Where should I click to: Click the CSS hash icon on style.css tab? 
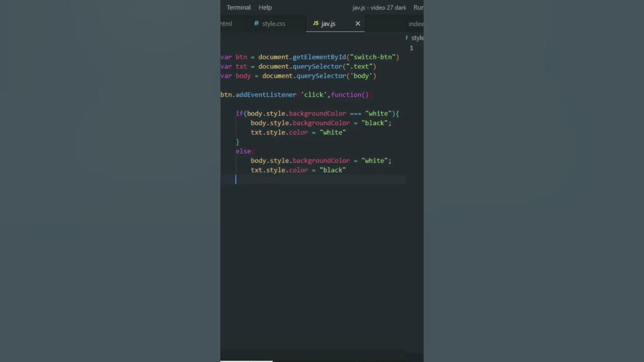pos(256,24)
